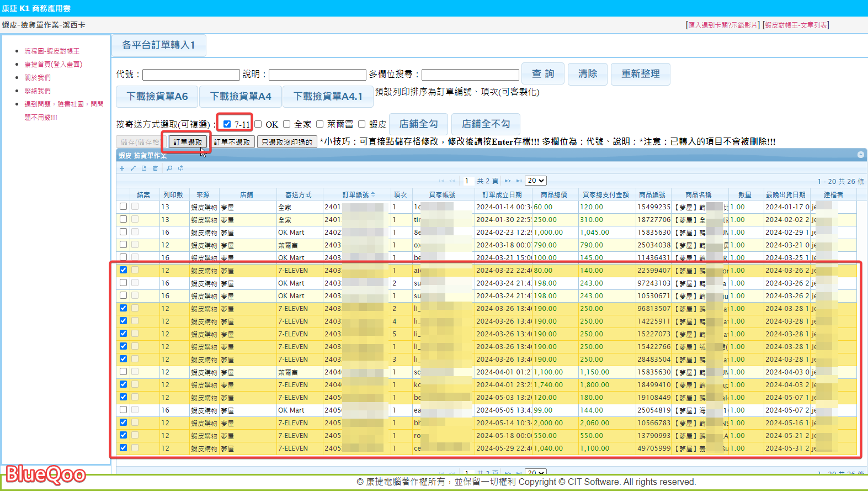
Task: Click the add new record plus icon
Action: pyautogui.click(x=122, y=168)
